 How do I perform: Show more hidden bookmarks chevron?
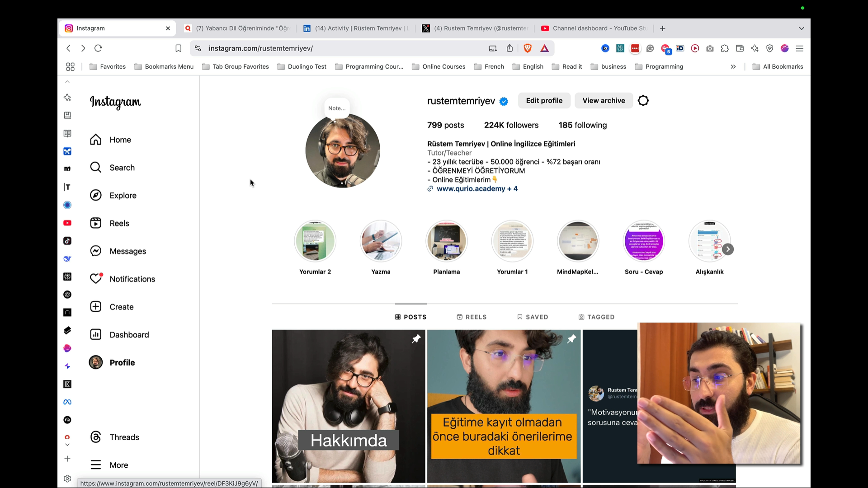(x=733, y=66)
